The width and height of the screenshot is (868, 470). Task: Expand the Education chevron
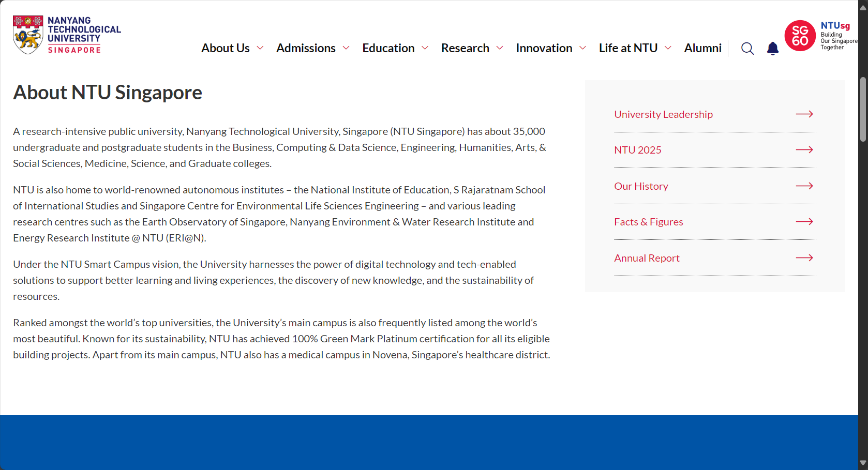pyautogui.click(x=425, y=48)
